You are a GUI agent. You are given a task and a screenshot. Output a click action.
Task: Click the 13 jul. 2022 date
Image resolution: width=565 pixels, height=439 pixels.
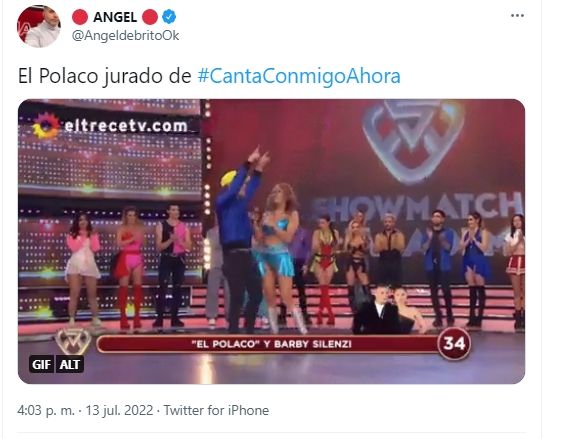[x=119, y=411]
